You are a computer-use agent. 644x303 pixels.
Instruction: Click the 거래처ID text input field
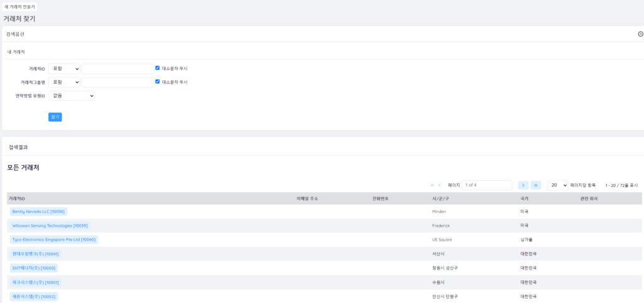[x=118, y=69]
